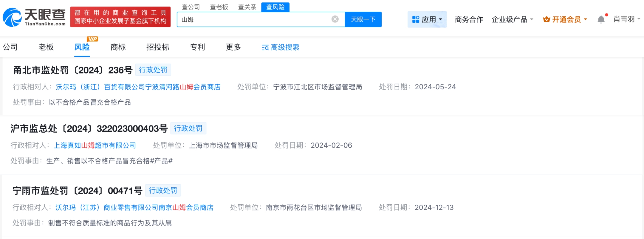Image resolution: width=644 pixels, height=239 pixels.
Task: Clear the search field with the X icon
Action: 335,19
